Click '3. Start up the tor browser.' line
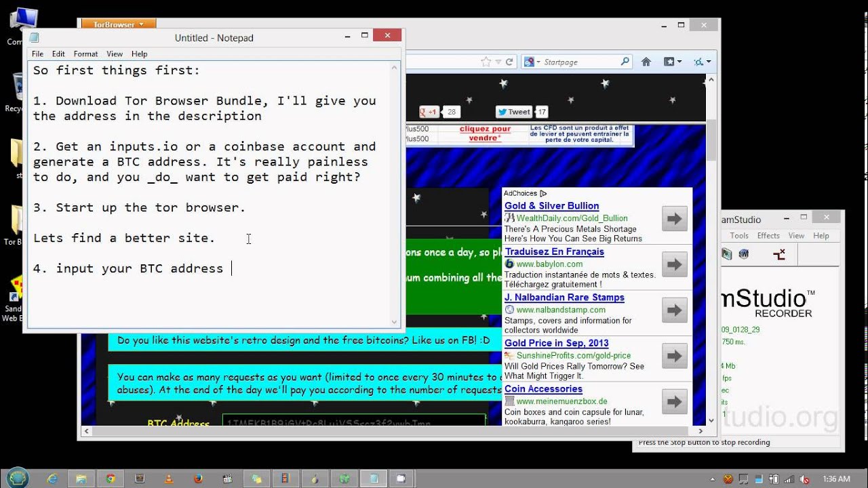 coord(139,207)
